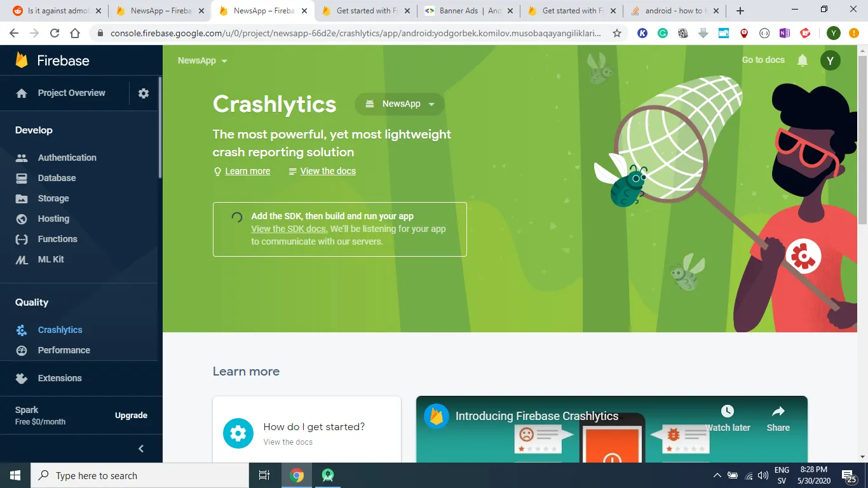
Task: Expand the NewsApp project dropdown in the header
Action: [203, 61]
